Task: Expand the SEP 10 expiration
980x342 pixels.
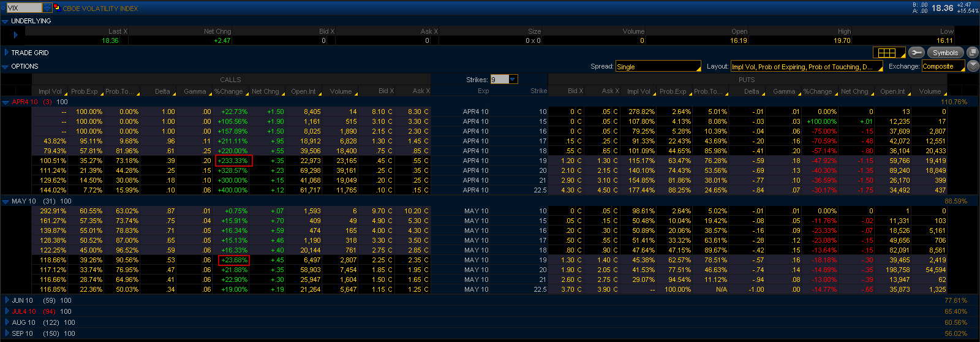Action: pyautogui.click(x=7, y=333)
